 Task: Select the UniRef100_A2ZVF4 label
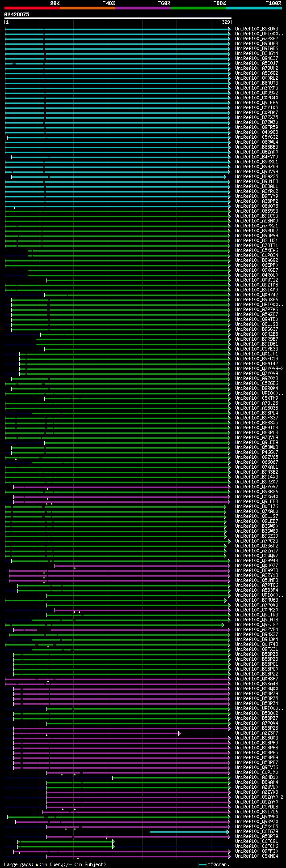pos(257,629)
